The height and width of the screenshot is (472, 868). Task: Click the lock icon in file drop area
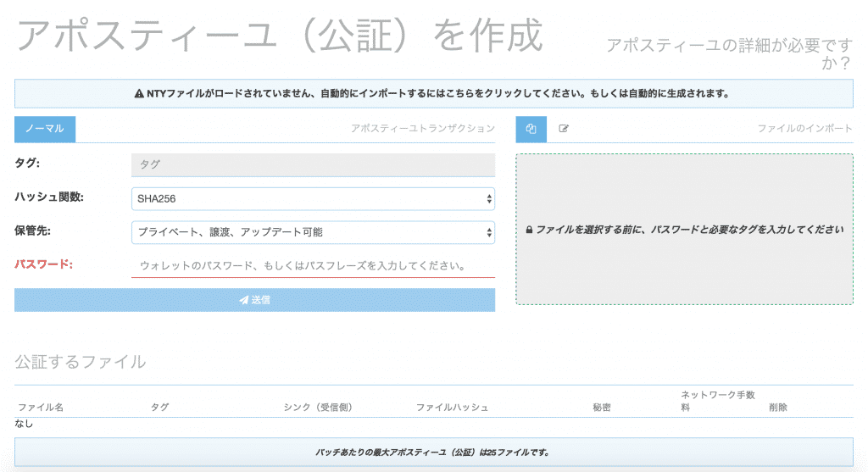pos(529,230)
